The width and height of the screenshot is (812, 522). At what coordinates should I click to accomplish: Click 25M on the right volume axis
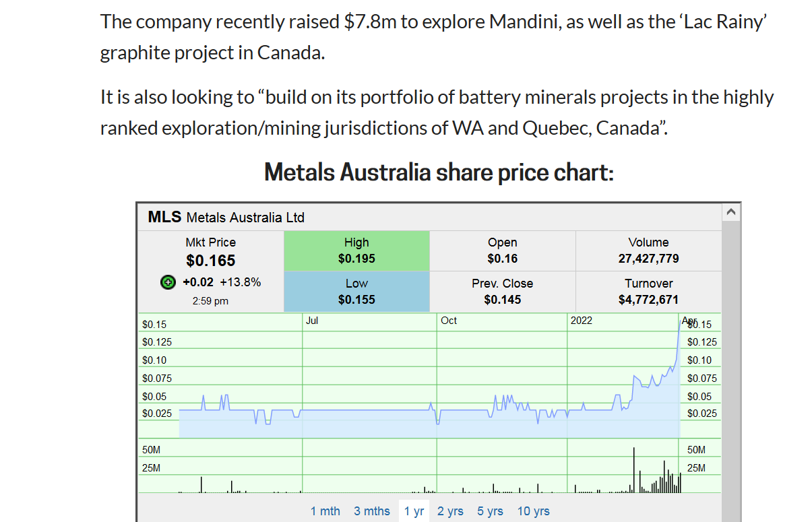click(x=696, y=467)
